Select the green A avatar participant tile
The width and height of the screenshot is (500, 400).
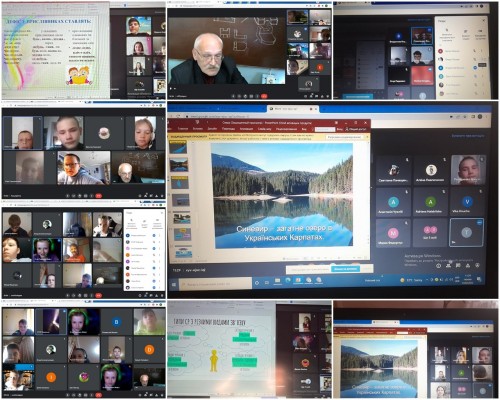pyautogui.click(x=430, y=202)
